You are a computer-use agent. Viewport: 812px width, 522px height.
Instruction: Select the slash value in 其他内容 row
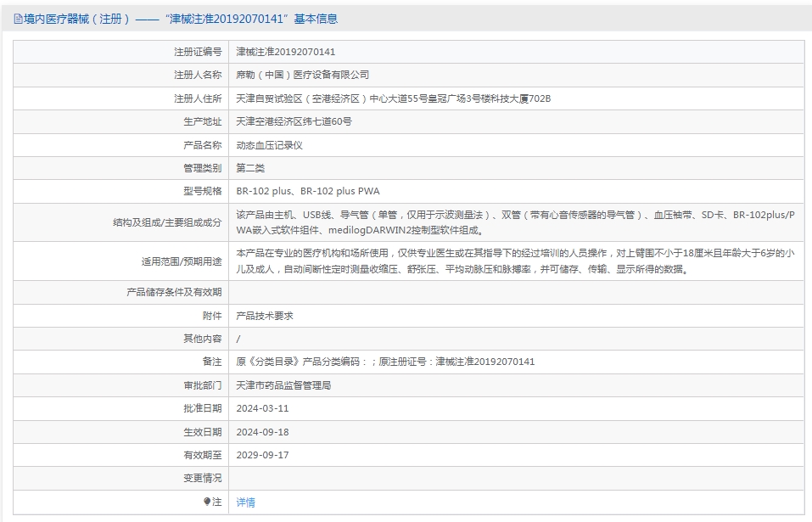pos(238,340)
